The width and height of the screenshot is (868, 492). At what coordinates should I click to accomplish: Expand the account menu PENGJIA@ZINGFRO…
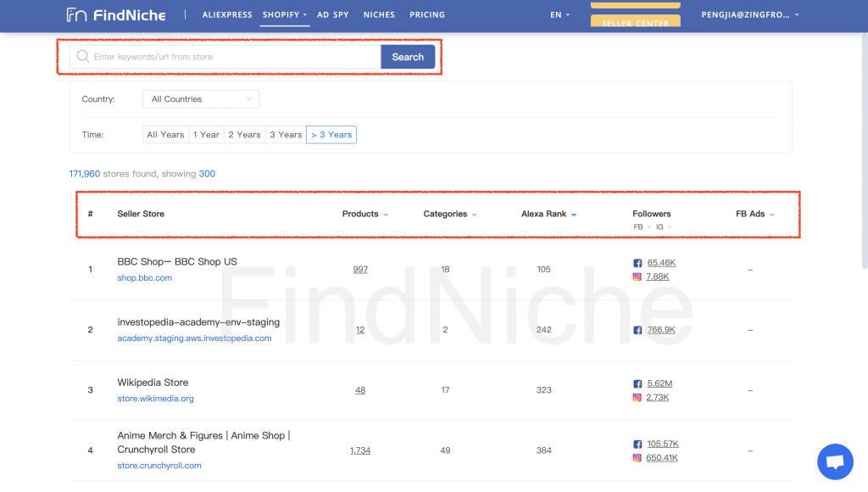[750, 15]
